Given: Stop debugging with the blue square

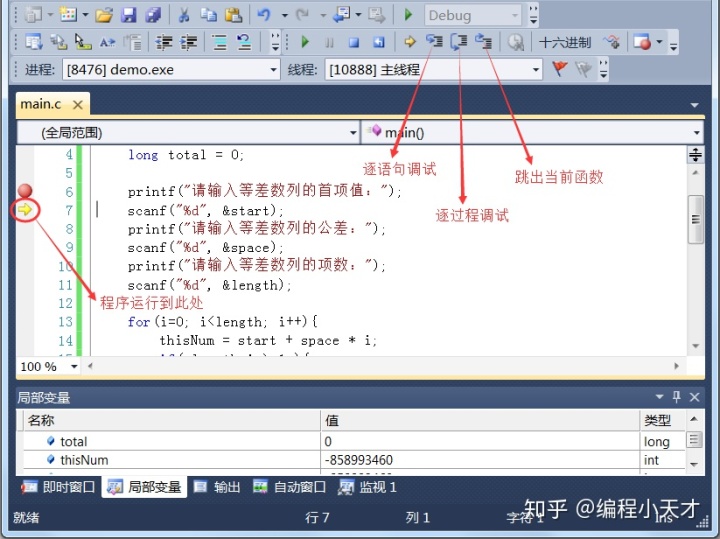Looking at the screenshot, I should coord(354,43).
